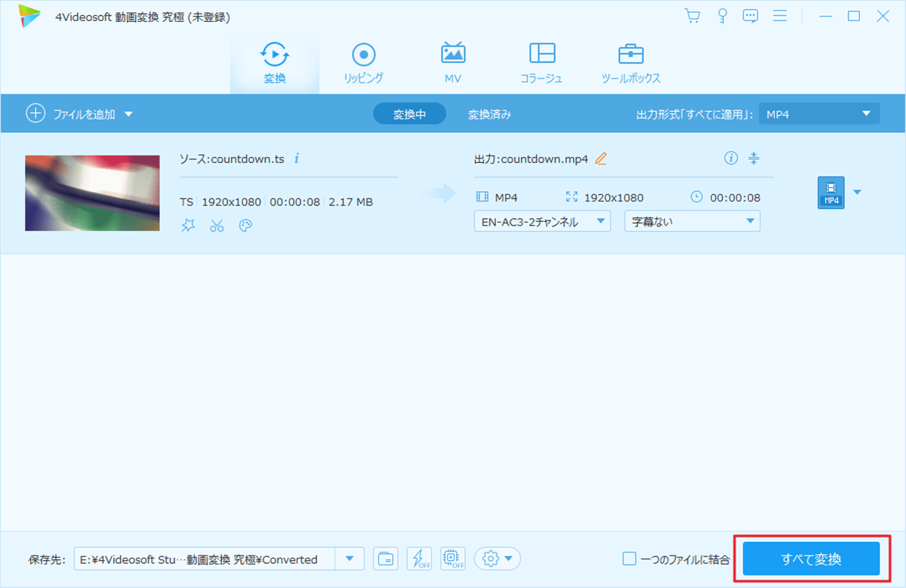Viewport: 906px width, 588px height.
Task: Click the pencil icon to rename the output file
Action: pyautogui.click(x=600, y=159)
